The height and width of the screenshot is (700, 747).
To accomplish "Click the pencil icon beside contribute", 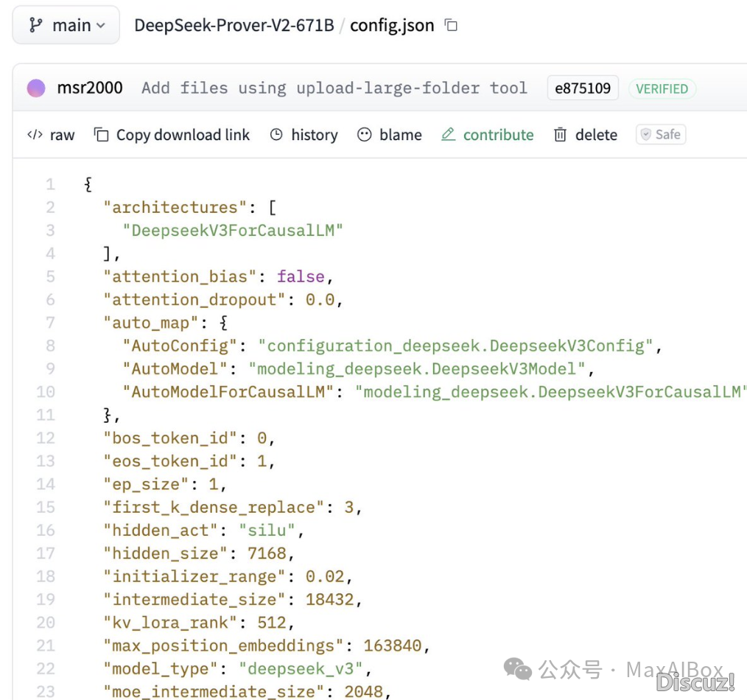I will click(449, 134).
